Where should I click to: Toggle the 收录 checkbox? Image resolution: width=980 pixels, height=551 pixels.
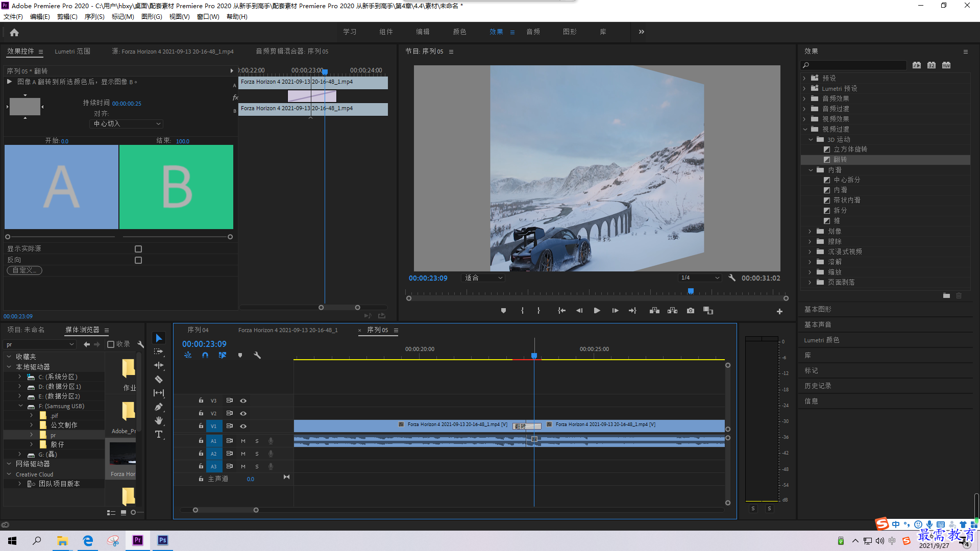111,344
